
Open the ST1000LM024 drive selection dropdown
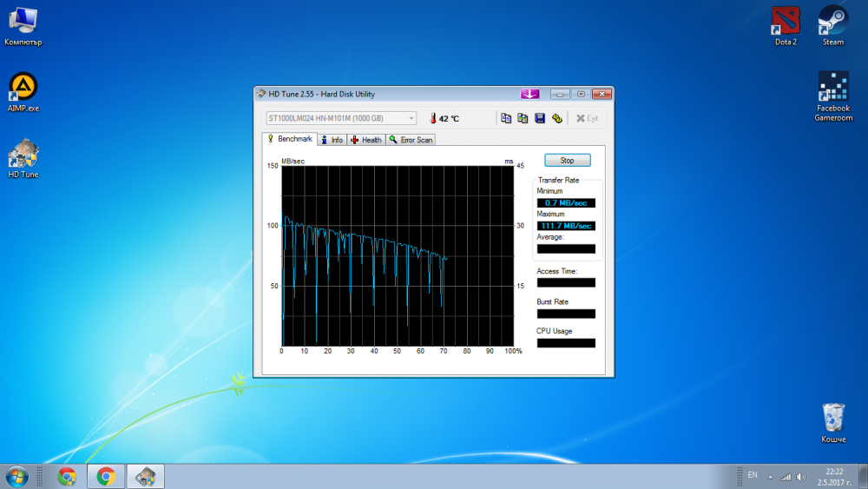341,118
